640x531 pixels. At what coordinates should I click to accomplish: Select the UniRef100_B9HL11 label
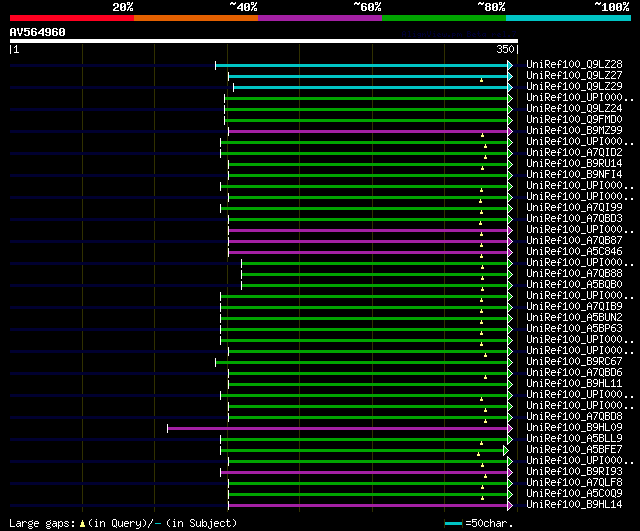click(x=574, y=384)
